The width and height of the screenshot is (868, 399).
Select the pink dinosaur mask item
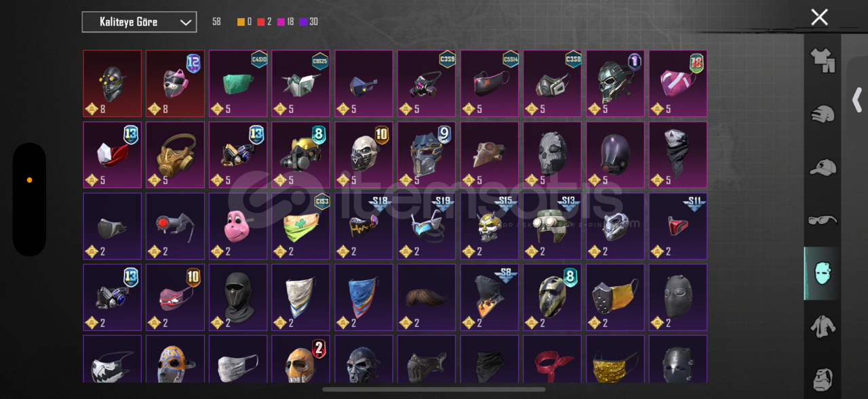tap(238, 226)
